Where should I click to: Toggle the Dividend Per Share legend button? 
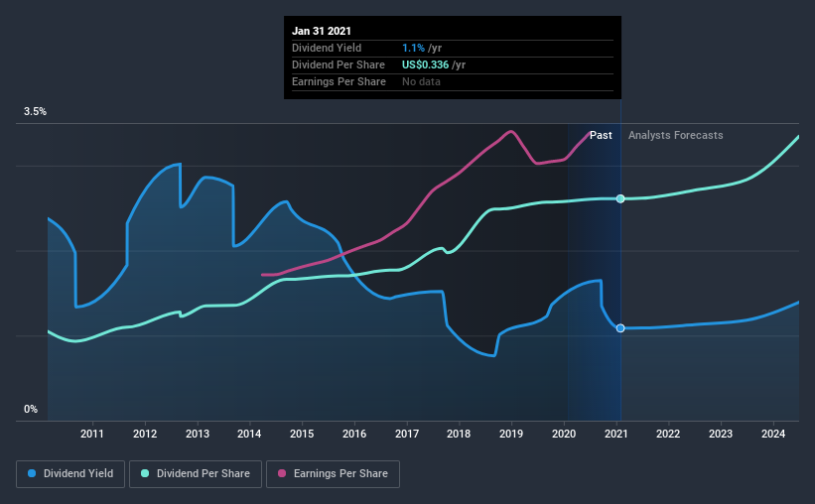coord(196,474)
